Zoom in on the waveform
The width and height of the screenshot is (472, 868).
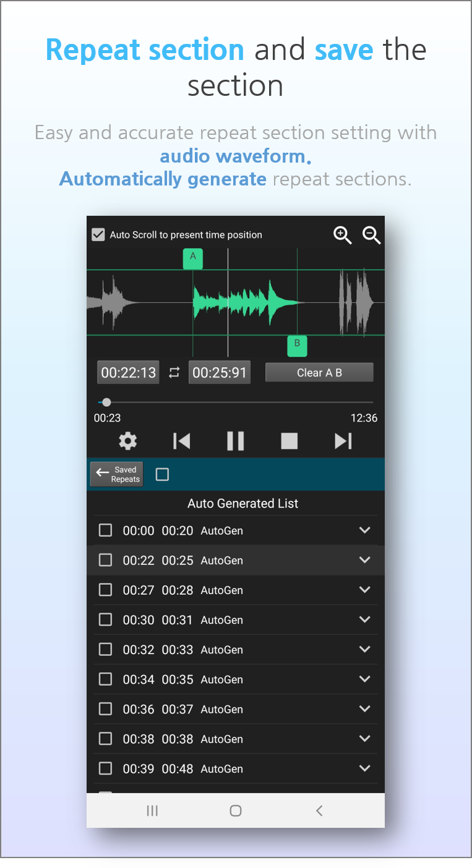(342, 235)
